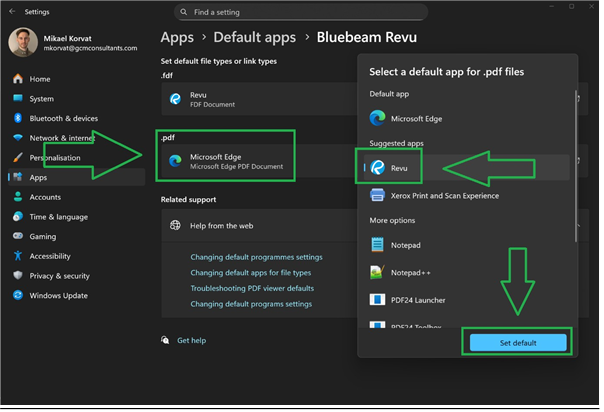
Task: Click the Time & language label
Action: (x=59, y=217)
